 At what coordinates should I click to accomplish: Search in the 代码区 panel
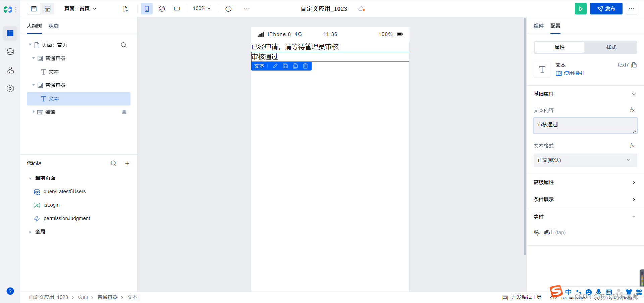(114, 163)
